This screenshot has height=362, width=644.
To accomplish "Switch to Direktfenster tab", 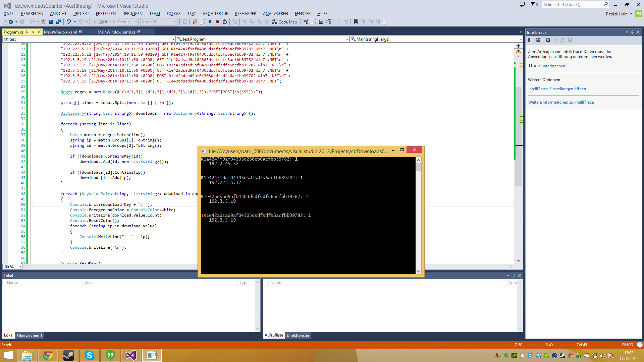I will (x=298, y=336).
